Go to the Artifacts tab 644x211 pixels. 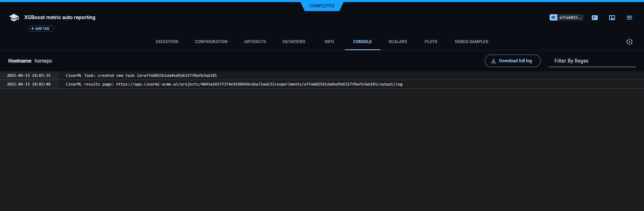(255, 42)
